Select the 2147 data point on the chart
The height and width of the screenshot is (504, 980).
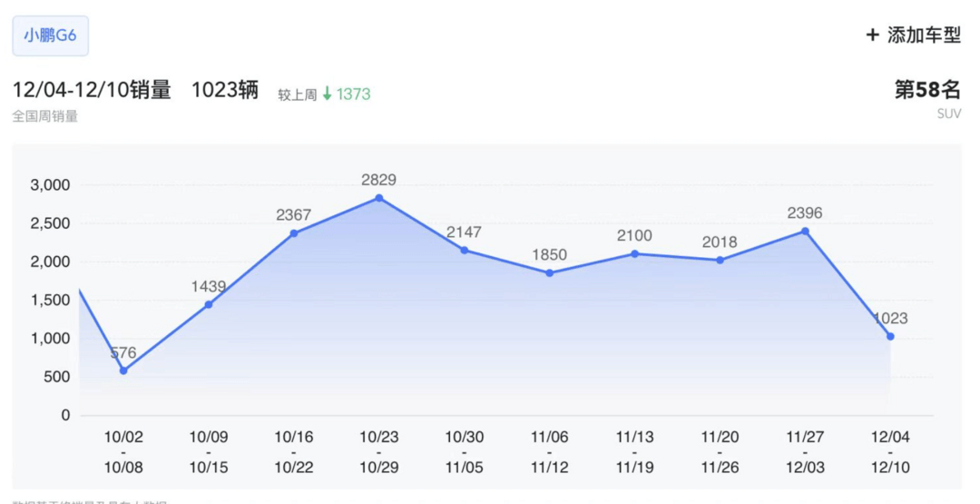pos(465,250)
